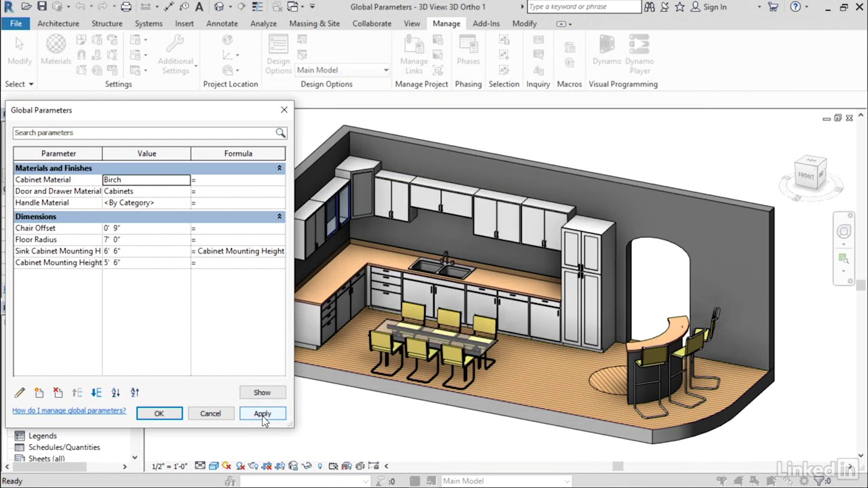Screen dimensions: 868x488
Task: Click the Show button
Action: pos(262,392)
